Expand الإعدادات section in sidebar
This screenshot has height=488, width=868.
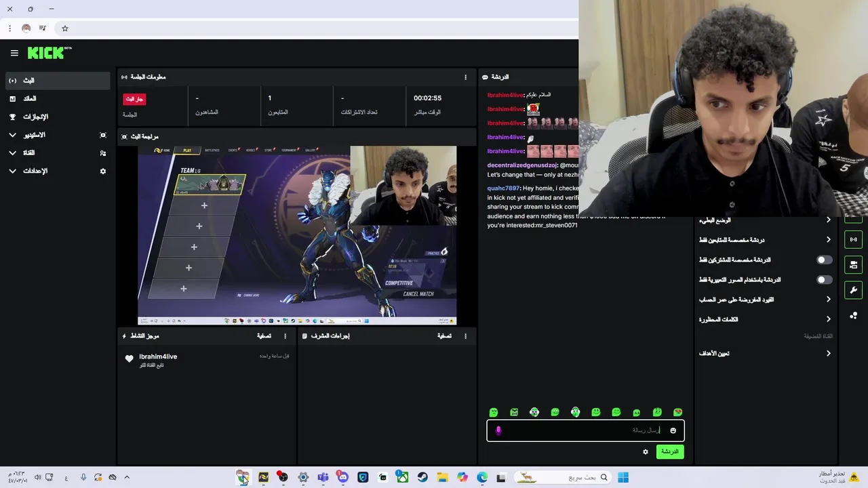(x=12, y=171)
